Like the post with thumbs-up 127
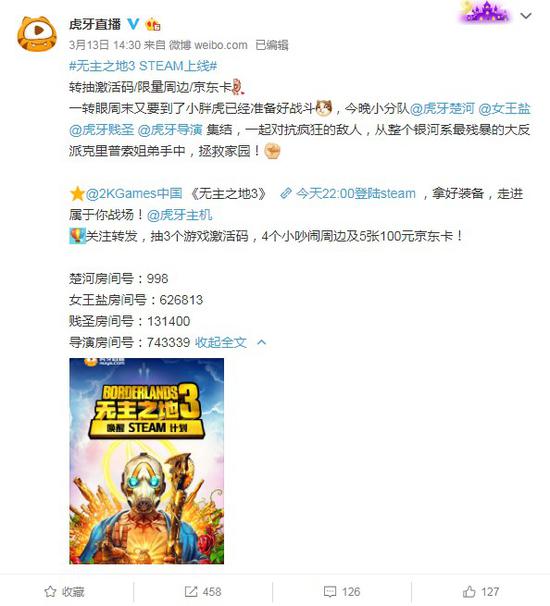The image size is (550, 606). (x=480, y=591)
